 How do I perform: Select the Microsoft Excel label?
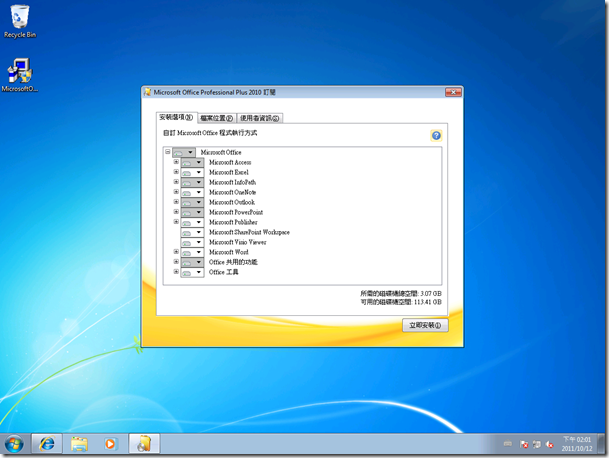229,172
